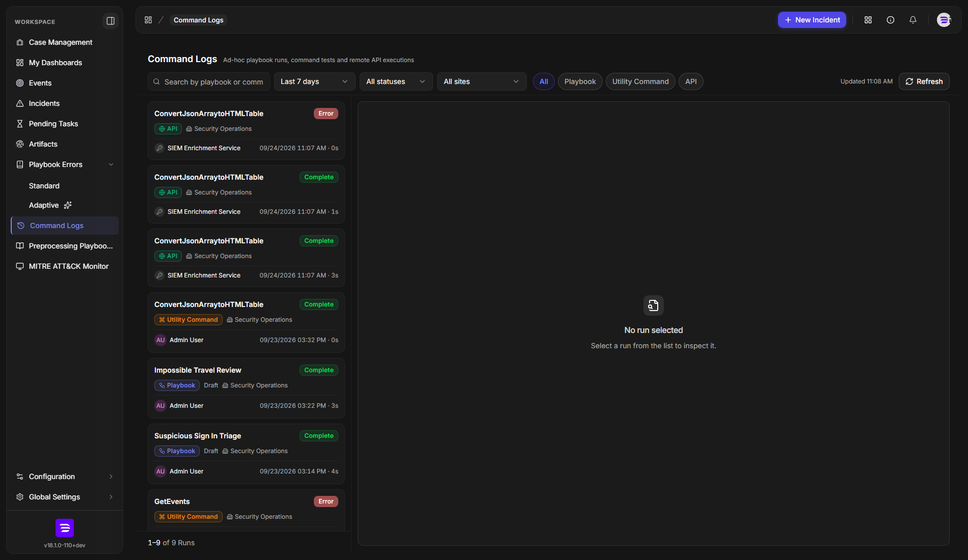968x560 pixels.
Task: Filter runs by Utility Command type
Action: (640, 81)
